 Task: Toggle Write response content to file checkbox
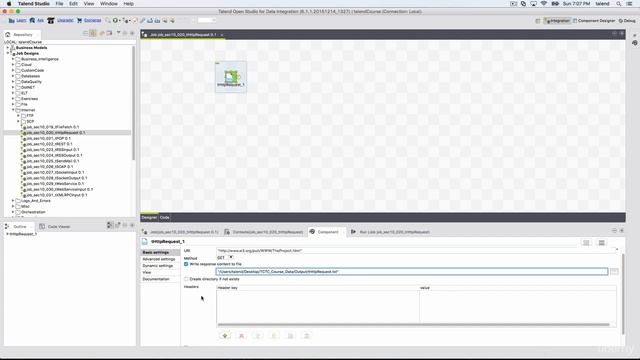pos(186,264)
